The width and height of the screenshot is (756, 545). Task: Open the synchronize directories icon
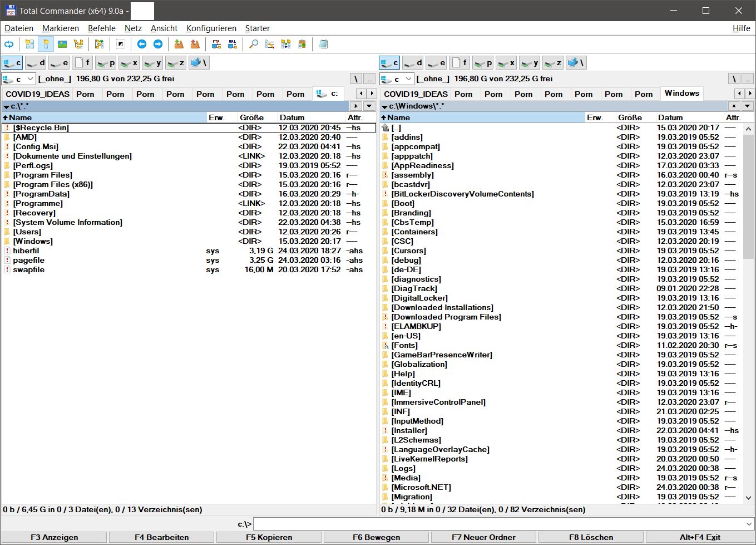tap(286, 44)
